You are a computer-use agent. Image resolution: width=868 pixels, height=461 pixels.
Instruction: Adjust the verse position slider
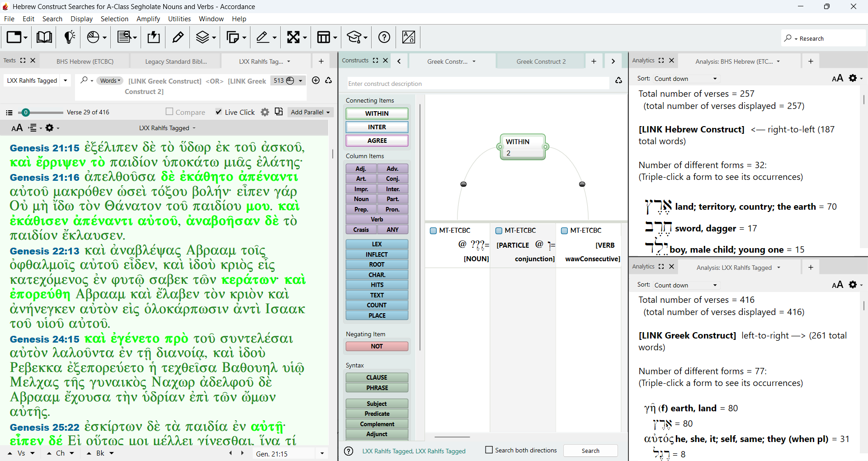(x=26, y=113)
